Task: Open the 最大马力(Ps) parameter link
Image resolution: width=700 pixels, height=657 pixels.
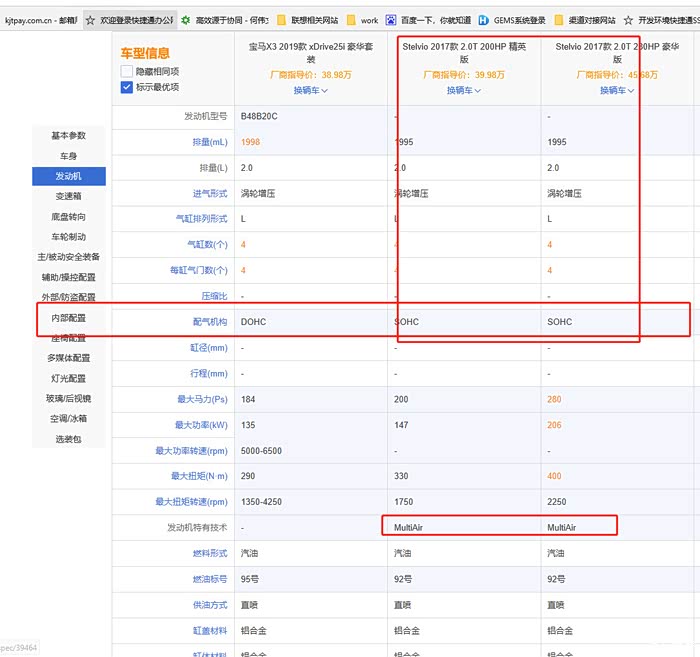Action: [203, 399]
